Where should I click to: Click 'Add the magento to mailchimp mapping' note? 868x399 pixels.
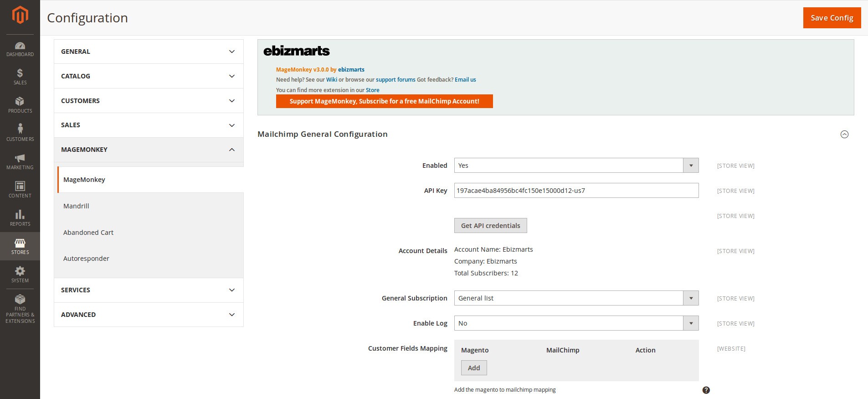point(505,390)
